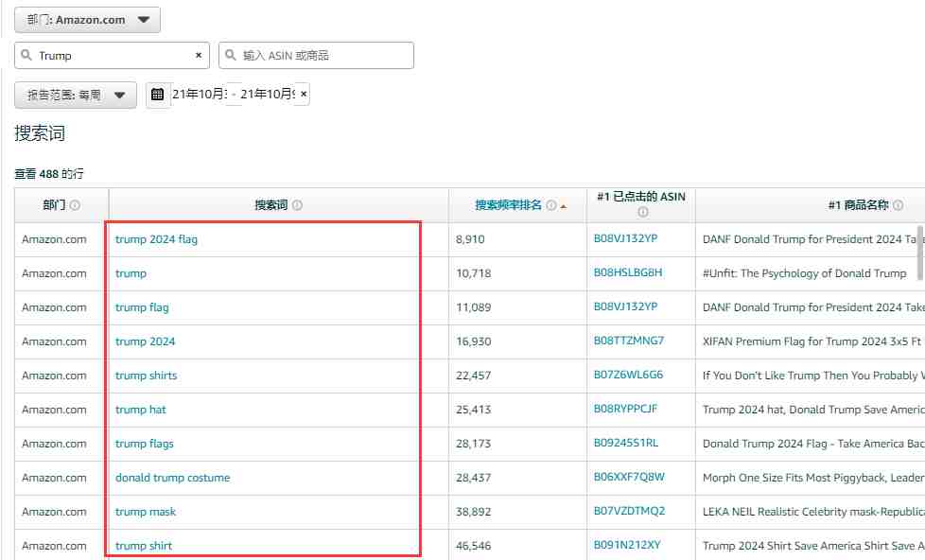Screen dimensions: 925x560
Task: Open ASIN B08VJ132YP in the trump flag row
Action: click(625, 306)
